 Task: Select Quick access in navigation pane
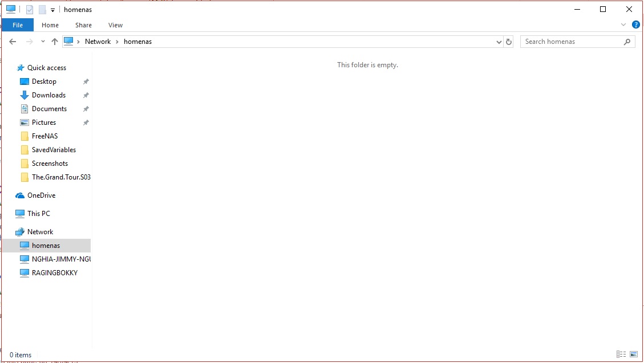[x=46, y=68]
